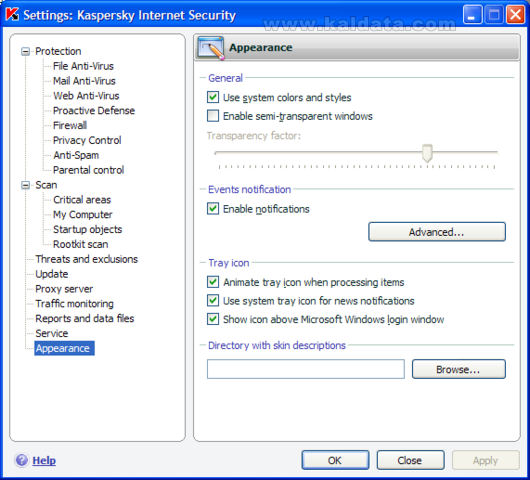Click the Advanced... notifications button
The width and height of the screenshot is (530, 480).
click(x=437, y=232)
